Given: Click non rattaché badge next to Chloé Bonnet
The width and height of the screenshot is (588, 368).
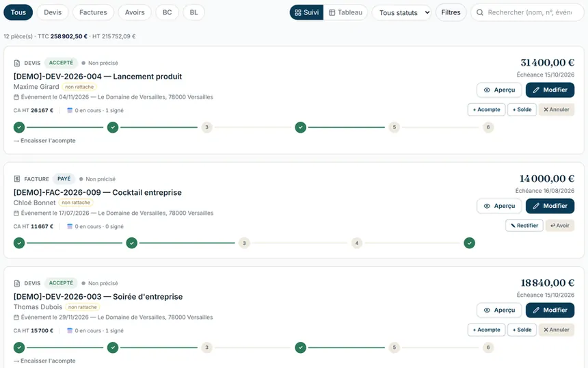Looking at the screenshot, I should pos(76,202).
